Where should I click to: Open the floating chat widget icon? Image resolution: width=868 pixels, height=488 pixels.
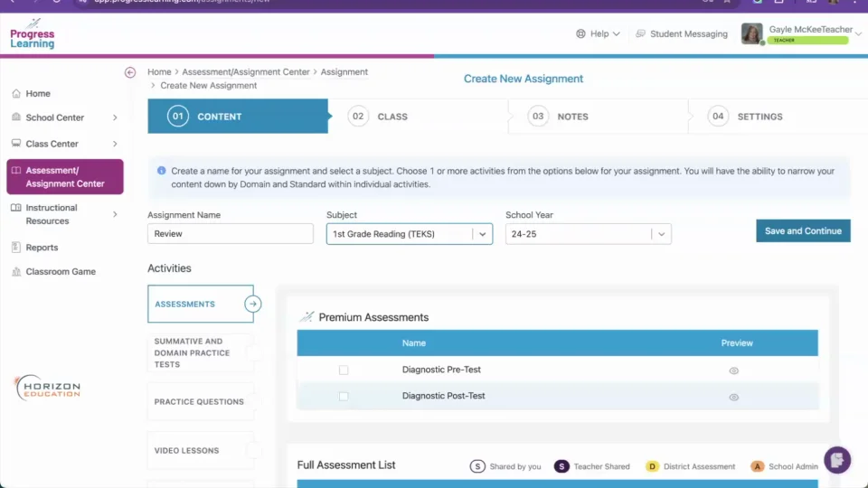click(x=836, y=460)
